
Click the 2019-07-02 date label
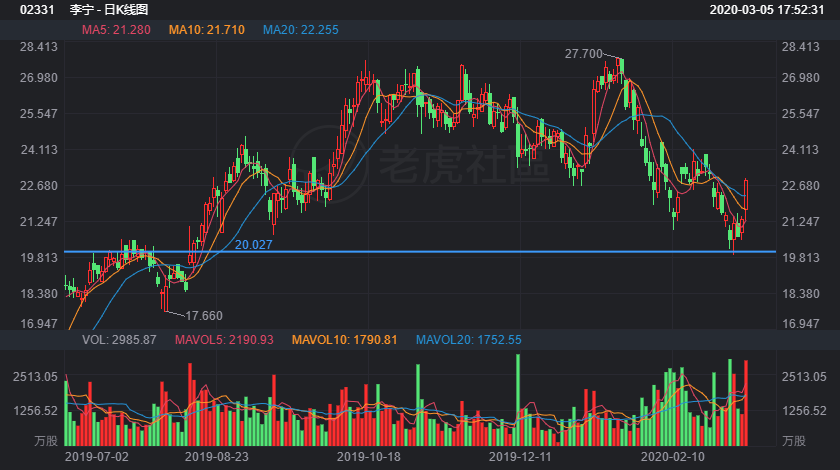click(96, 457)
